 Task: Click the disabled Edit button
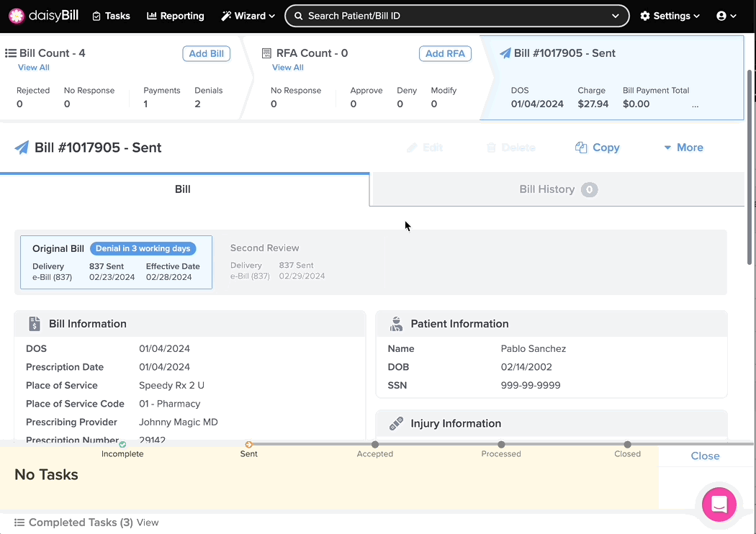click(x=425, y=148)
